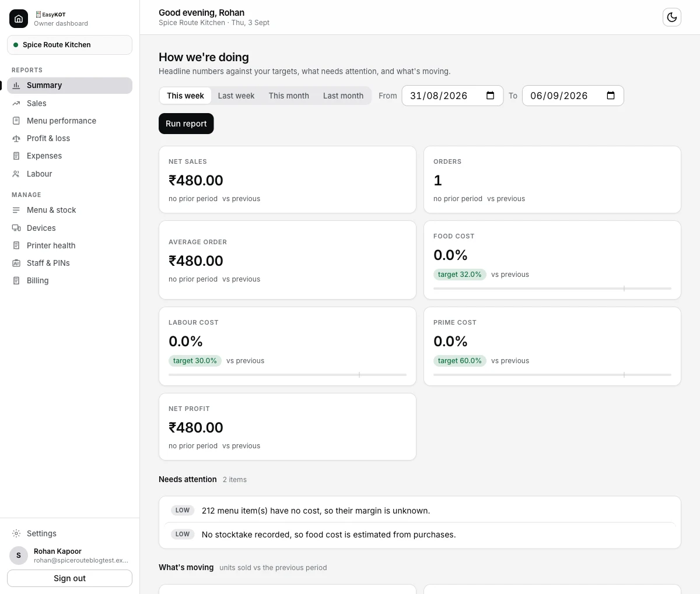Click the Food cost target progress bar
Screen dimensions: 700x594
coord(552,289)
